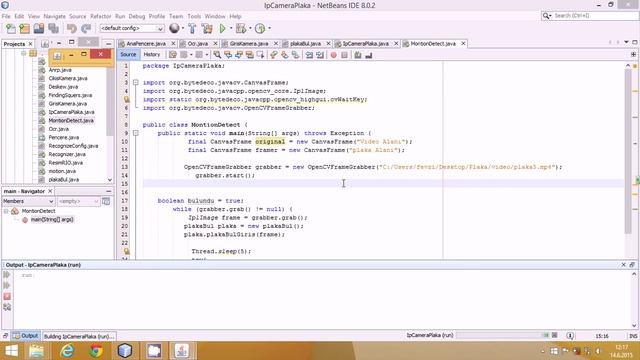Image resolution: width=640 pixels, height=360 pixels.
Task: Select FindingSquers.java in Projects tree
Action: (70, 95)
